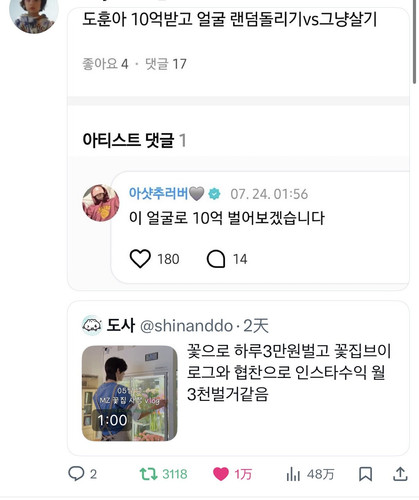Click the 좋아요 4 likes count
419x500 pixels.
(x=105, y=64)
